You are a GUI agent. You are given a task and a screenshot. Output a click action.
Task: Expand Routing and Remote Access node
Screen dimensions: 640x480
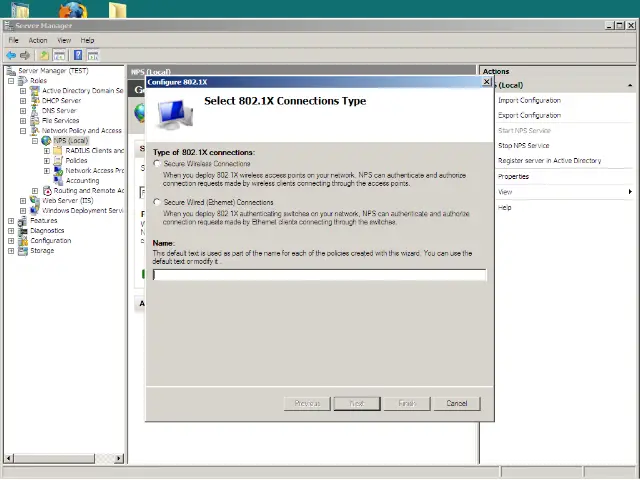point(35,191)
